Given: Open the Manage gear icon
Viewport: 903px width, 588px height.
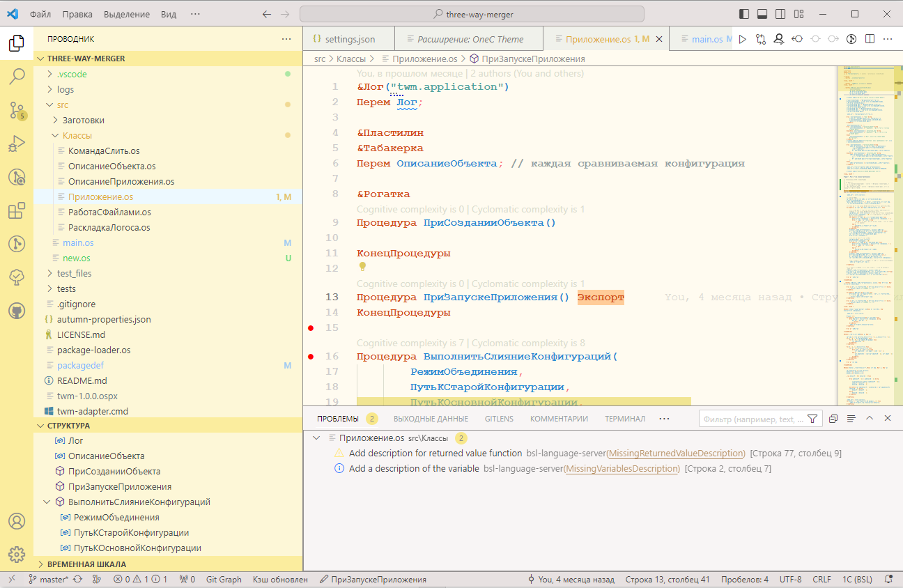Looking at the screenshot, I should (x=17, y=555).
